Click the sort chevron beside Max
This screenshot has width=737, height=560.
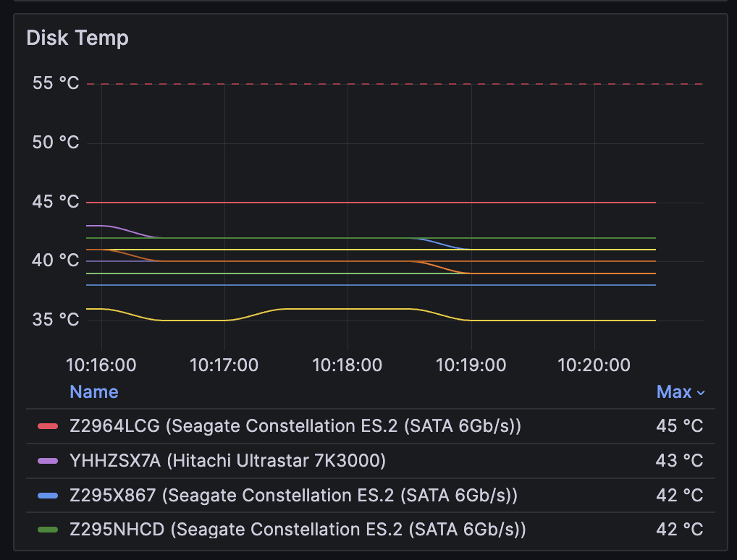point(700,393)
